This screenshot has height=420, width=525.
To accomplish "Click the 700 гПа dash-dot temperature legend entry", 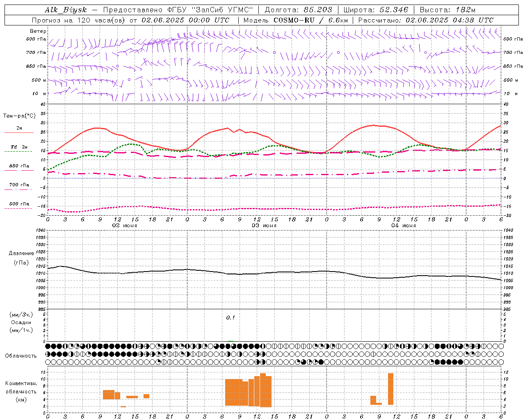I will (19, 185).
